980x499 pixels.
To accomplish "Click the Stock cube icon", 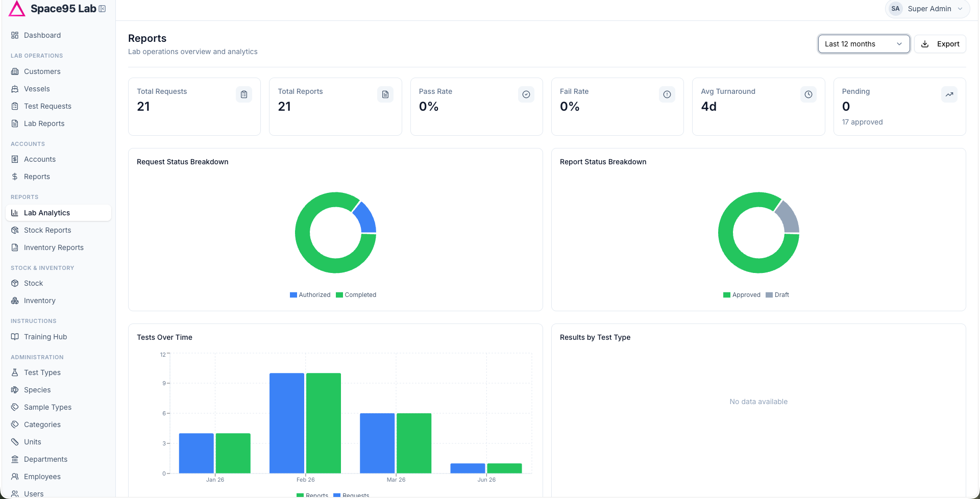I will click(15, 283).
